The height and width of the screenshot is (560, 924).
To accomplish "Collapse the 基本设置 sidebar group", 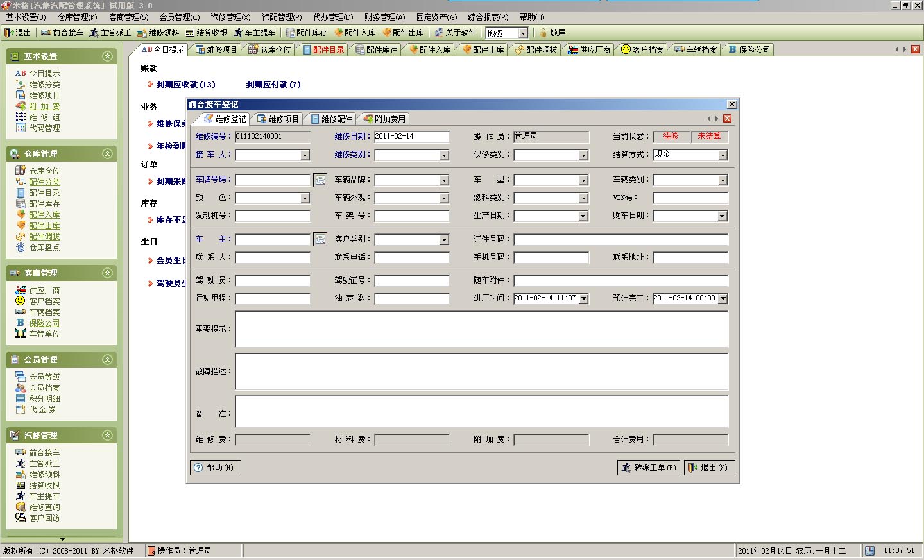I will 107,56.
